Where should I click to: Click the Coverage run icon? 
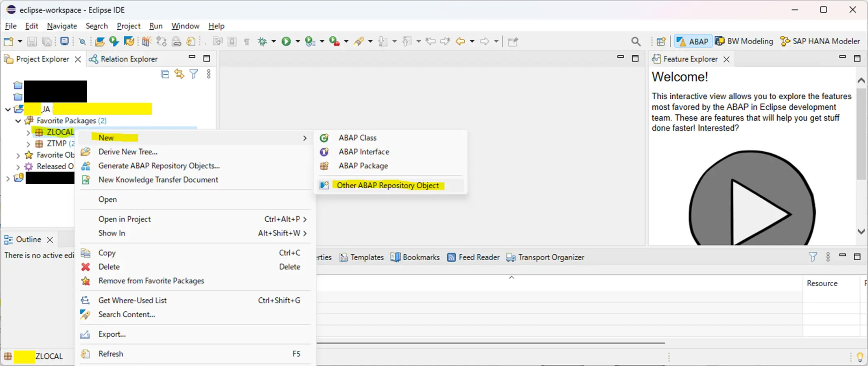(x=310, y=41)
